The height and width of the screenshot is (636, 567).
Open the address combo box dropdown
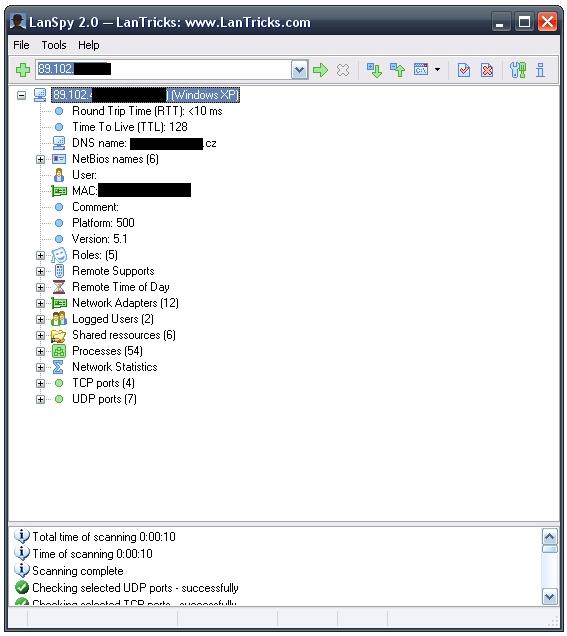(x=299, y=70)
